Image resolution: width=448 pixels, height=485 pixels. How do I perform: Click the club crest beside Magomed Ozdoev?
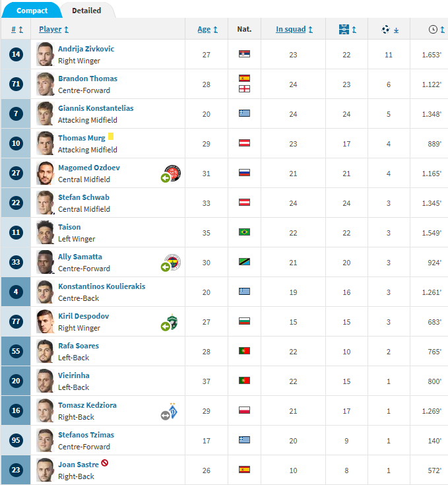(x=173, y=174)
